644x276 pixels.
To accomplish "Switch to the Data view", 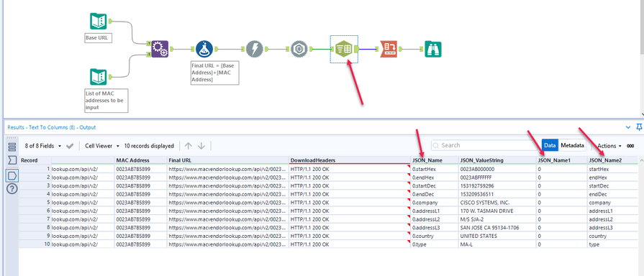I will pos(550,145).
